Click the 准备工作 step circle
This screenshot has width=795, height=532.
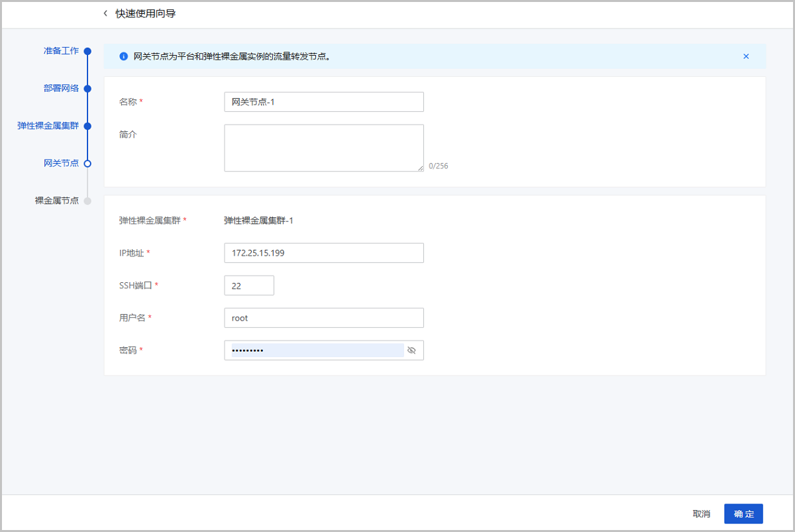coord(87,51)
